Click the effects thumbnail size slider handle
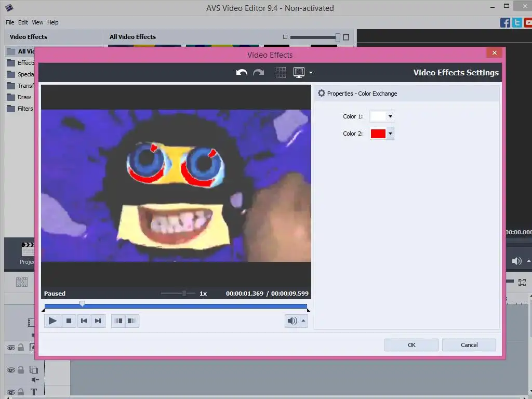The height and width of the screenshot is (399, 532). 338,37
